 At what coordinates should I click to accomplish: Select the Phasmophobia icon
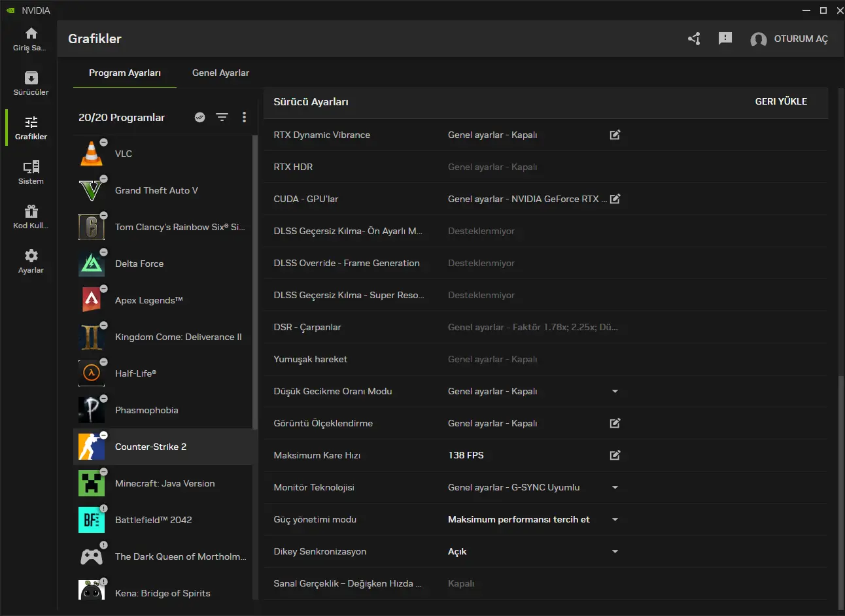tap(92, 410)
